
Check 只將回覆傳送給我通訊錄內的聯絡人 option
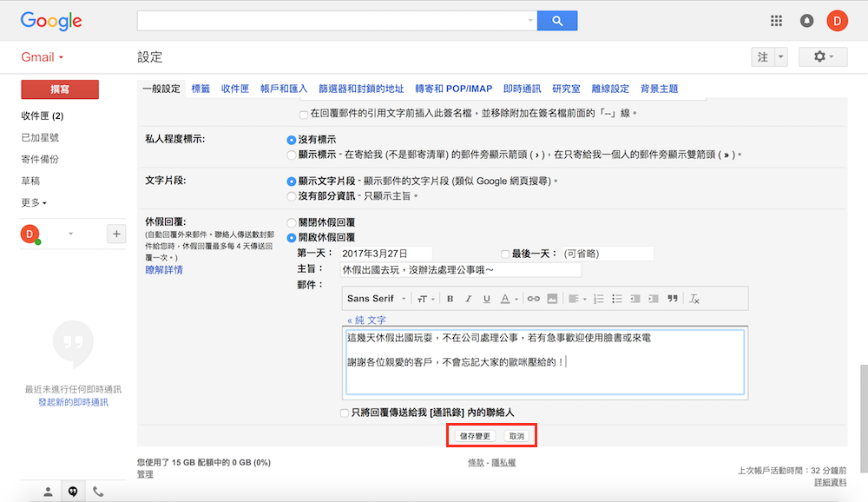(345, 413)
